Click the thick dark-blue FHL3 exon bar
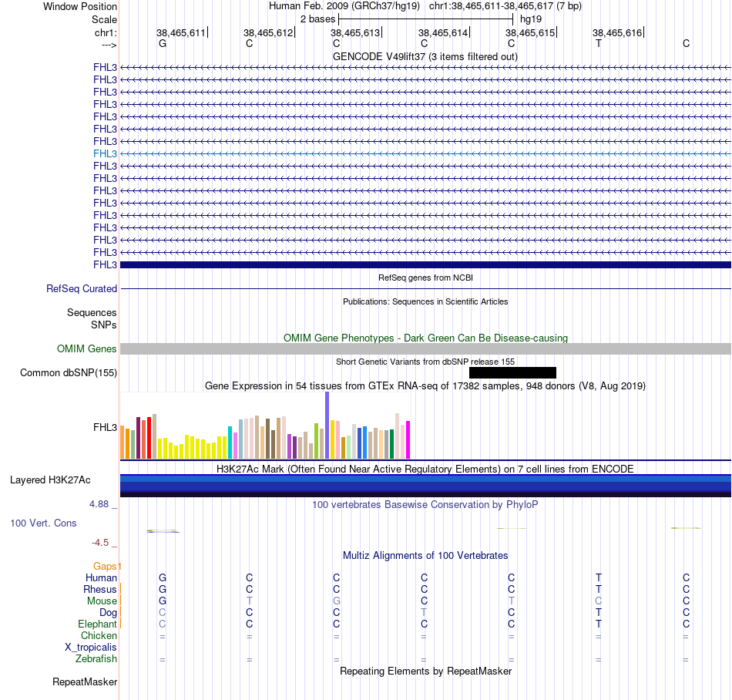 pos(425,264)
